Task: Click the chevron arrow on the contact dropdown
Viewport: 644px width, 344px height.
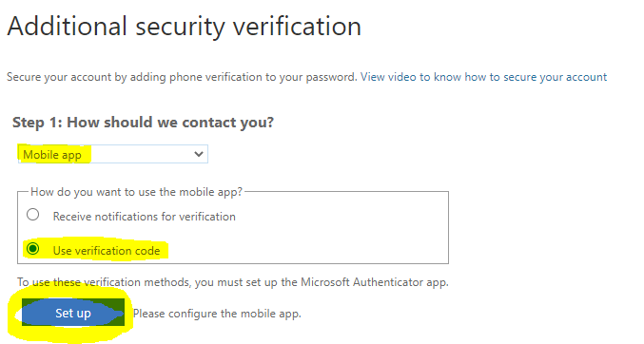Action: click(x=199, y=154)
